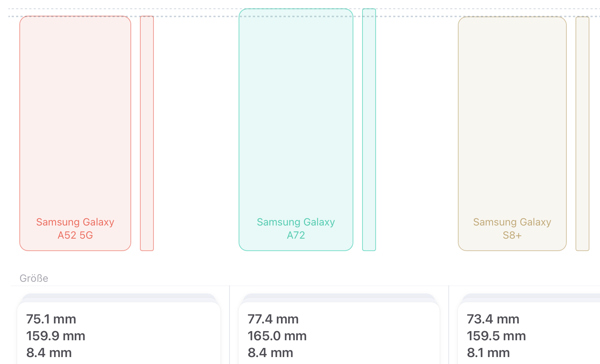Click the red A52 5G side profile
The width and height of the screenshot is (600, 364).
pyautogui.click(x=147, y=133)
